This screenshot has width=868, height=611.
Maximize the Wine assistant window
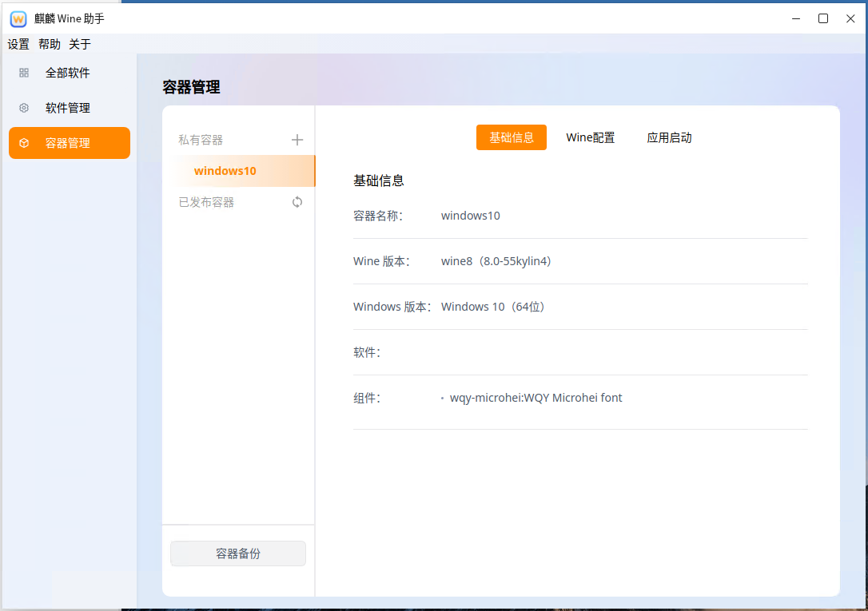(823, 19)
